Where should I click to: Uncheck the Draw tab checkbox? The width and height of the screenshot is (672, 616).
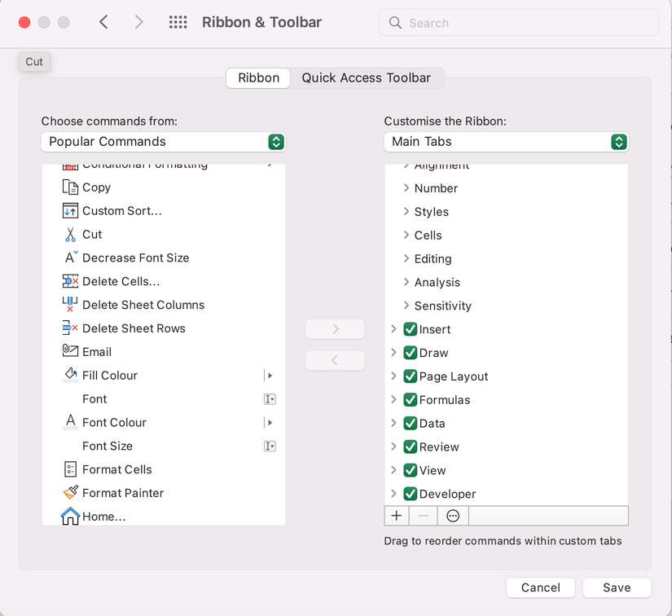point(410,353)
